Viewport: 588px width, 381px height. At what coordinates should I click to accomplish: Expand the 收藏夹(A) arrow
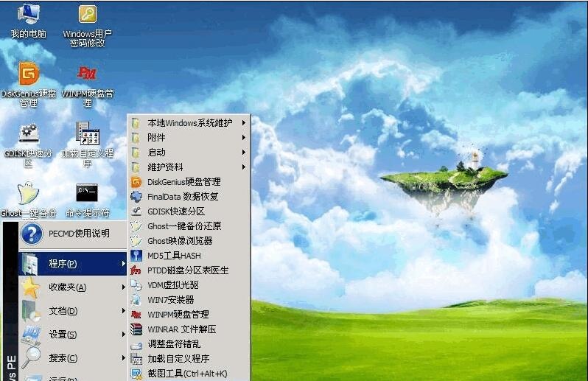(123, 287)
